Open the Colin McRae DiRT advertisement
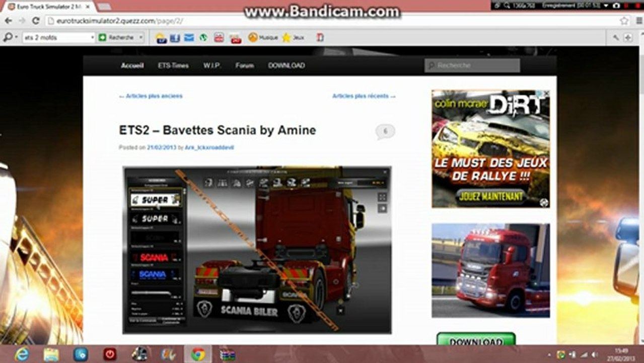The image size is (644, 363). coord(490,149)
